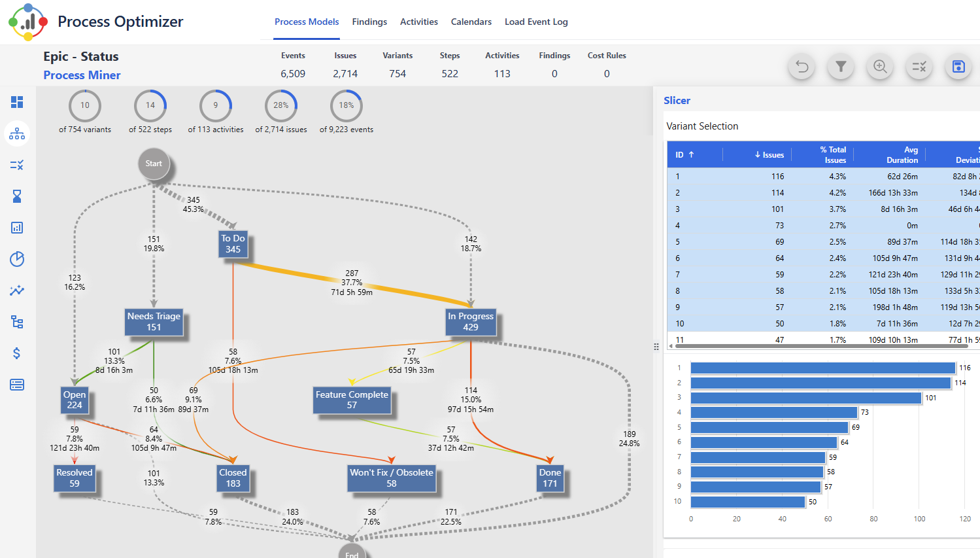Click the undo arrow button

coord(802,67)
